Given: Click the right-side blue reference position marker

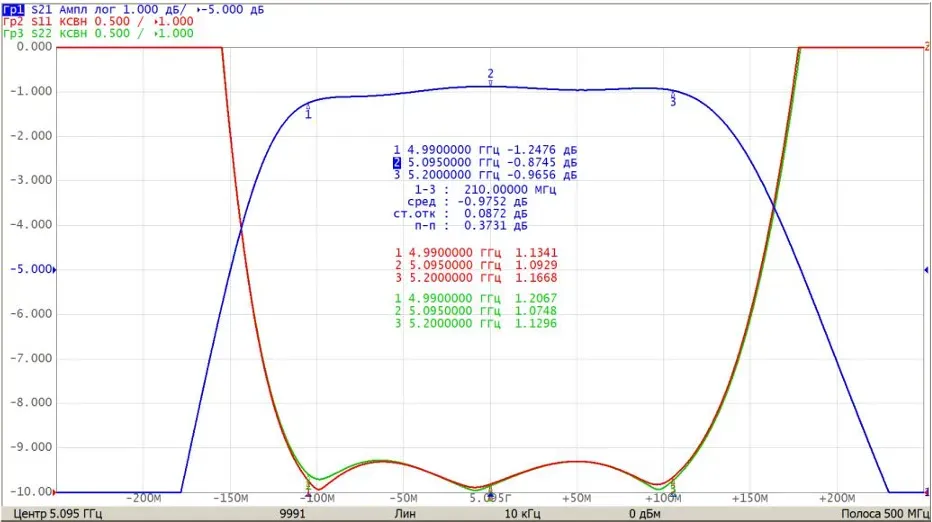Looking at the screenshot, I should [x=926, y=270].
